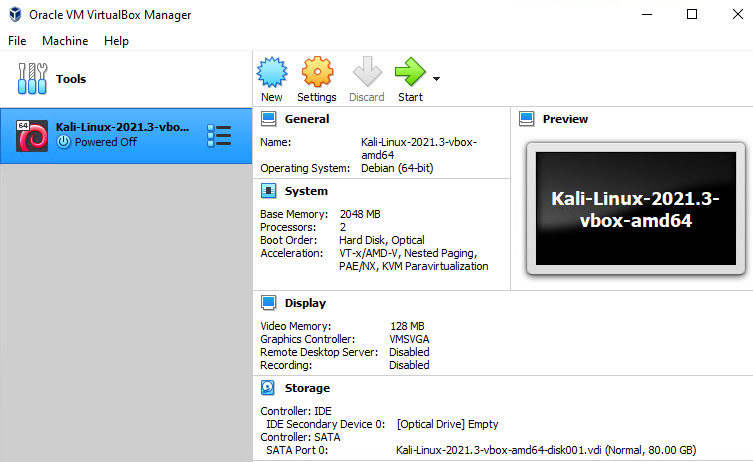Screen dimensions: 753x462
Task: Click the Recording Disabled value
Action: click(x=409, y=365)
